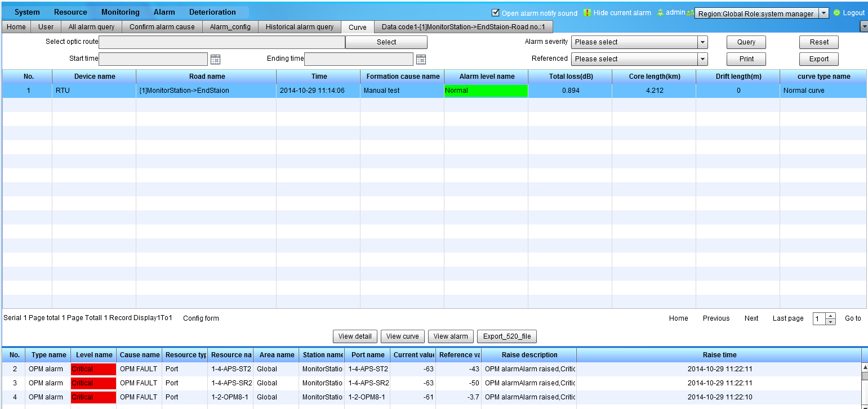Screen dimensions: 868x409
Task: Click the View detail button
Action: (x=355, y=336)
